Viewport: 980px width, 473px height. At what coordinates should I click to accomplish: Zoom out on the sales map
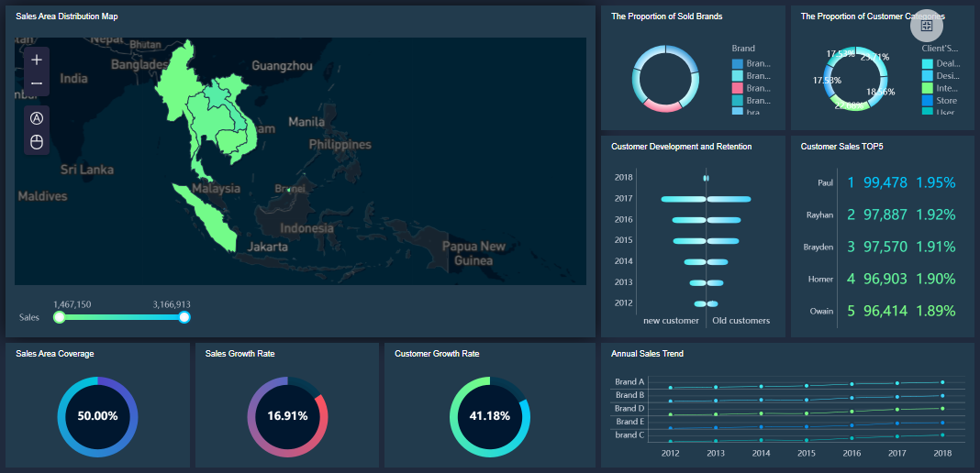pyautogui.click(x=37, y=83)
